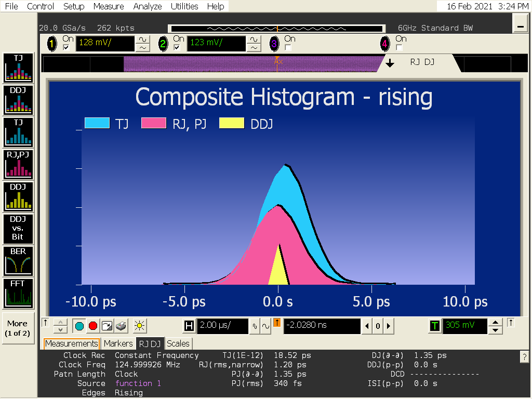
Task: Switch to the Measurements tab
Action: coord(72,344)
